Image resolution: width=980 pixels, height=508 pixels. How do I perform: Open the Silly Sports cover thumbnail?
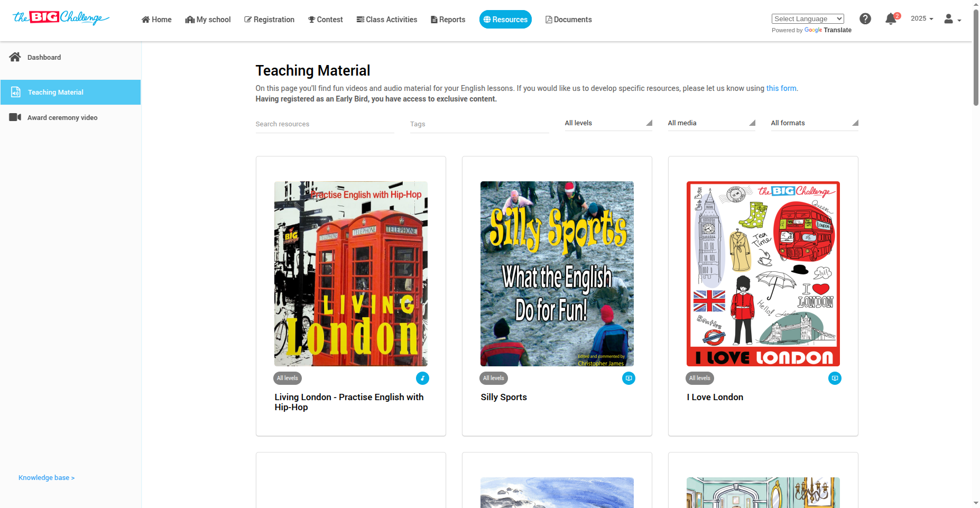[557, 274]
